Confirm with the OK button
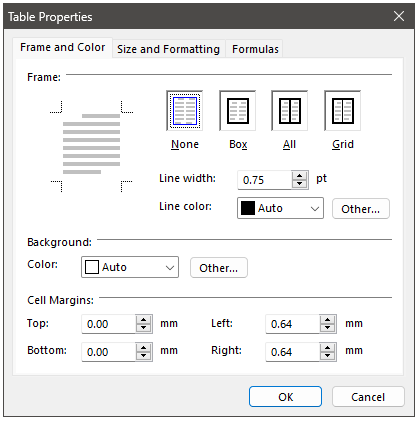 285,397
